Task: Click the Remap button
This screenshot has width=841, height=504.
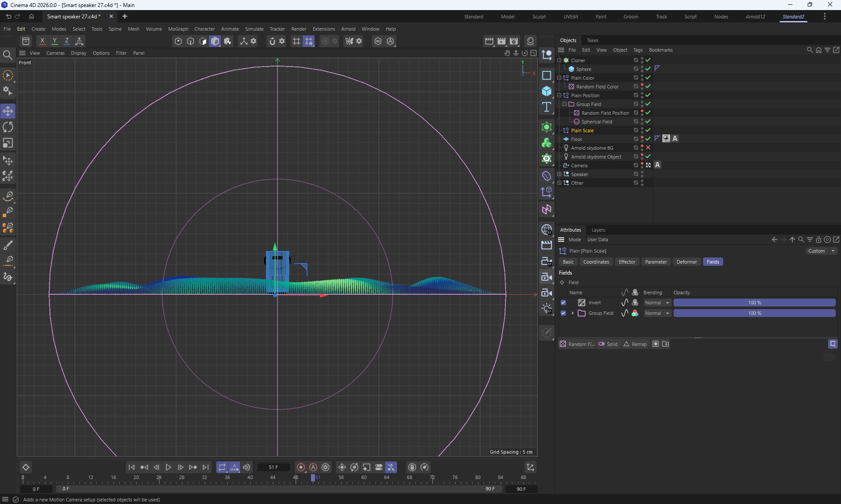Action: (x=635, y=344)
